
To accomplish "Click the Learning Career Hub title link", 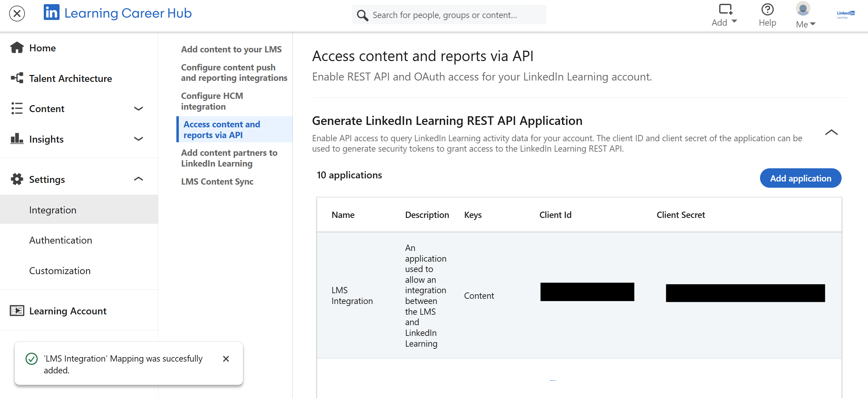I will coord(128,13).
